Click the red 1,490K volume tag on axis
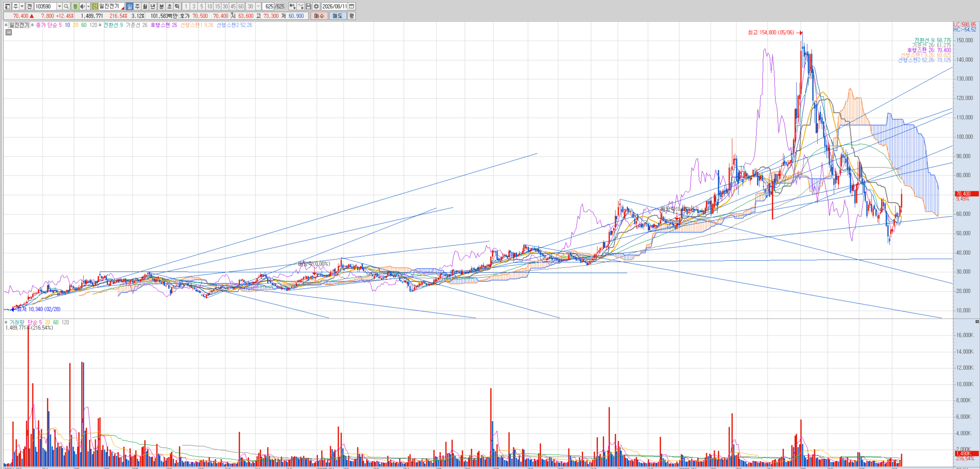This screenshot has height=469, width=980. click(967, 453)
